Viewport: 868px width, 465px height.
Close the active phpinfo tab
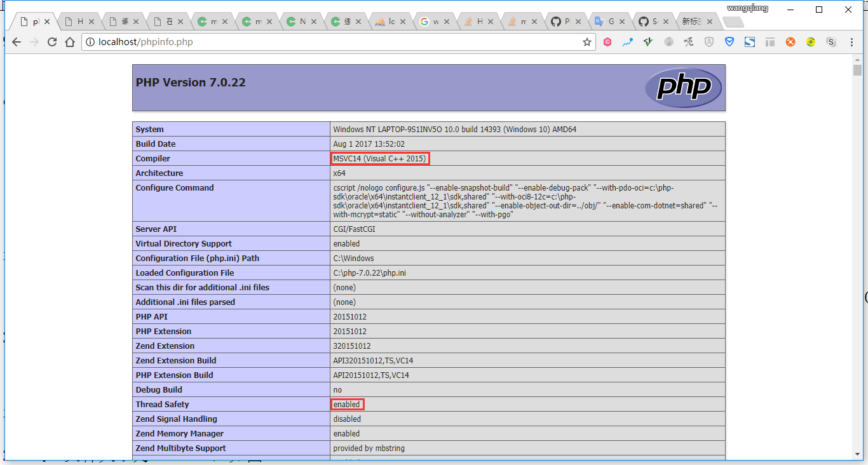(x=47, y=22)
